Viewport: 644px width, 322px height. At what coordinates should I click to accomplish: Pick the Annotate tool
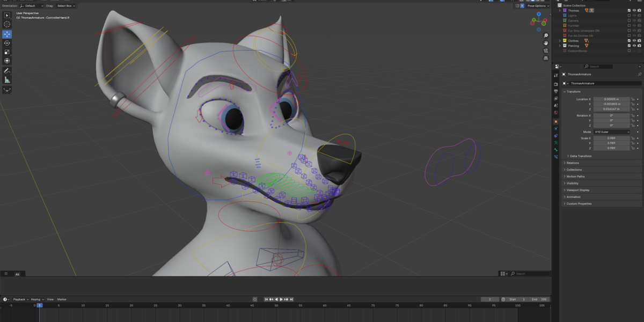coord(8,70)
